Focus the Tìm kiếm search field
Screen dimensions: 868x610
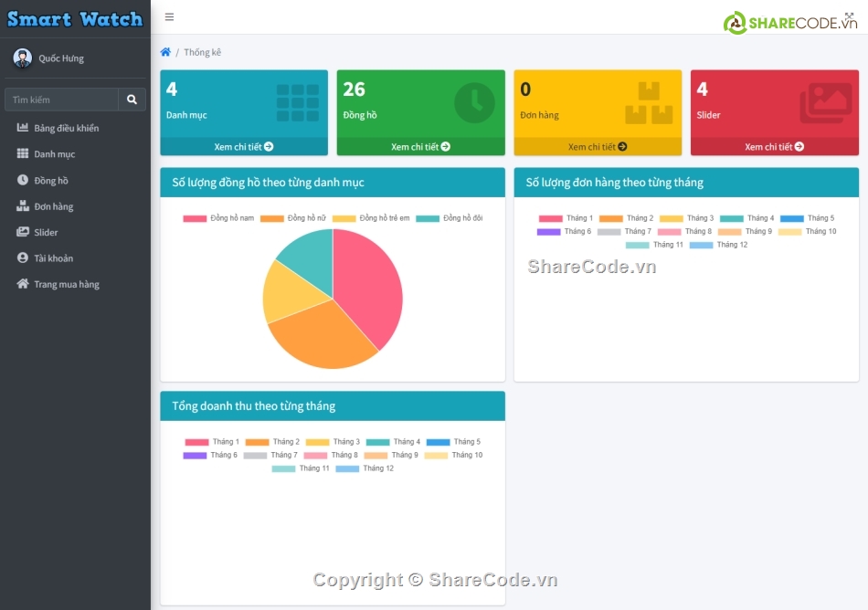coord(62,100)
